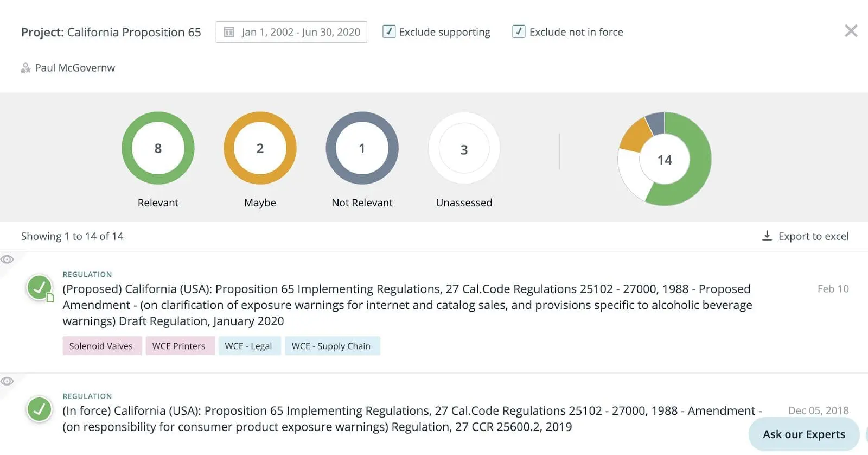Click the user icon beside Paul McGovernw

(x=25, y=68)
